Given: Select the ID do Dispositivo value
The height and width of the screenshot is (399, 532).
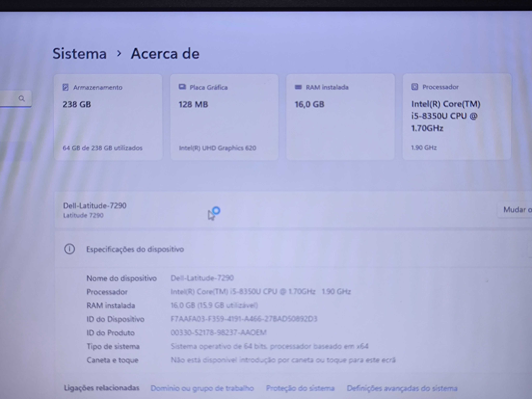Looking at the screenshot, I should coord(244,319).
